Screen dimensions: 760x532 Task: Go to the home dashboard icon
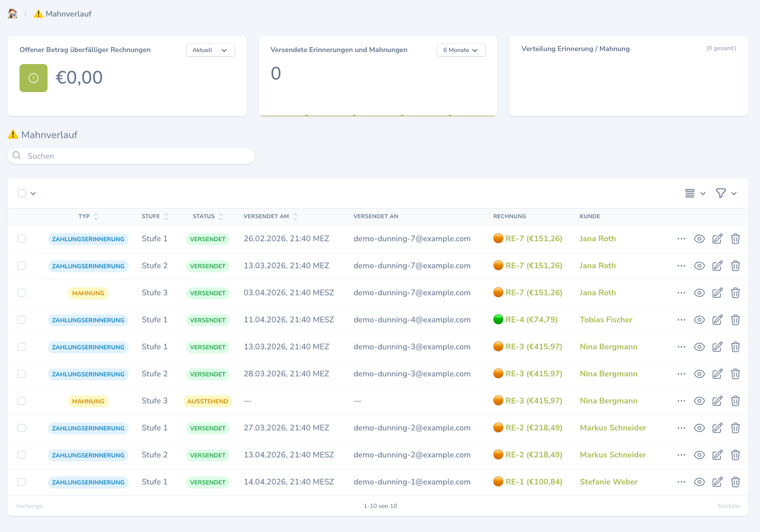tap(13, 14)
